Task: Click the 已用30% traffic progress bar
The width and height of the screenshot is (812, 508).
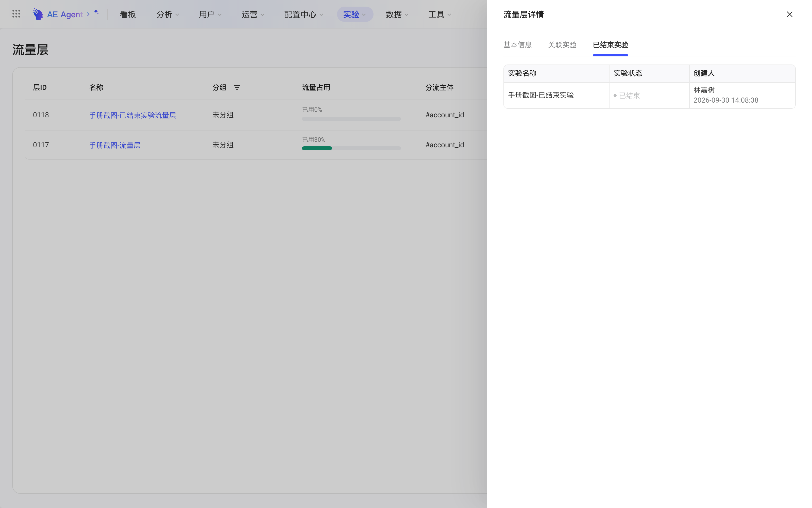Action: tap(351, 148)
